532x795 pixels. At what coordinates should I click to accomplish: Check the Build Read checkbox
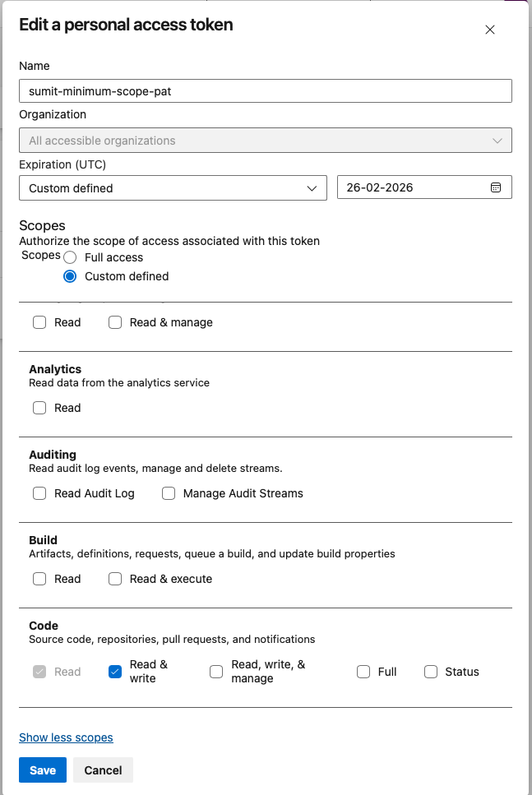(x=39, y=579)
